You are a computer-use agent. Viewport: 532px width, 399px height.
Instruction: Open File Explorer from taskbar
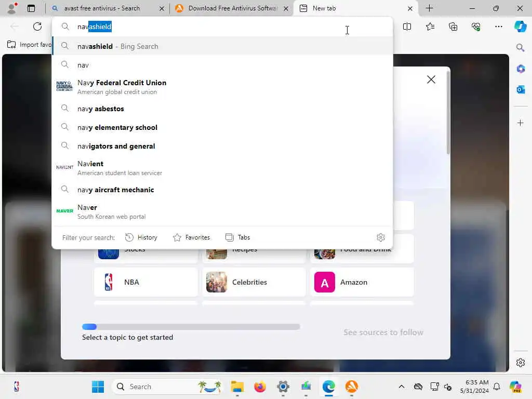237,387
